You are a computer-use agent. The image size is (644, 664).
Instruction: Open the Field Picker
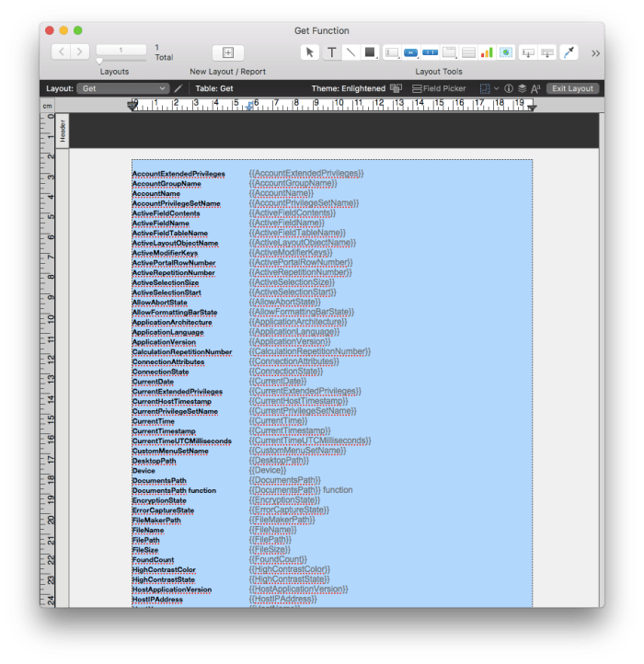tap(438, 88)
